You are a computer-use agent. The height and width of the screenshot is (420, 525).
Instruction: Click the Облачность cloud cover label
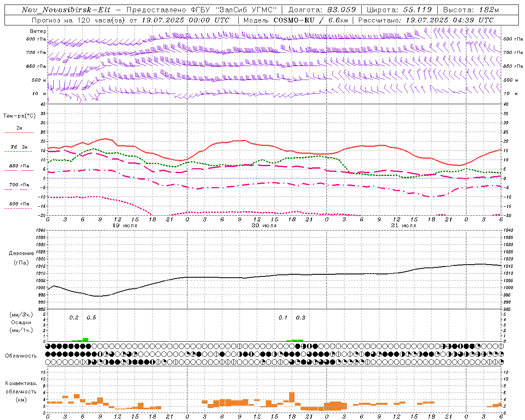point(21,356)
